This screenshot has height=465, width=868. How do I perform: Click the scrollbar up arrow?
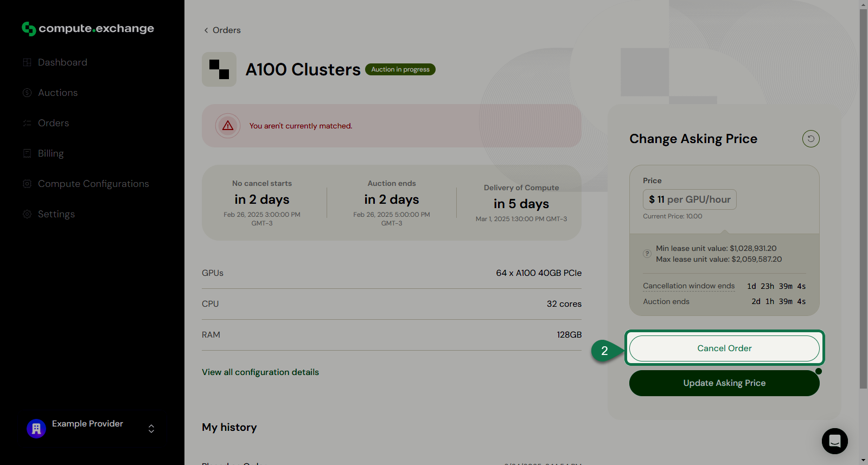pyautogui.click(x=863, y=4)
